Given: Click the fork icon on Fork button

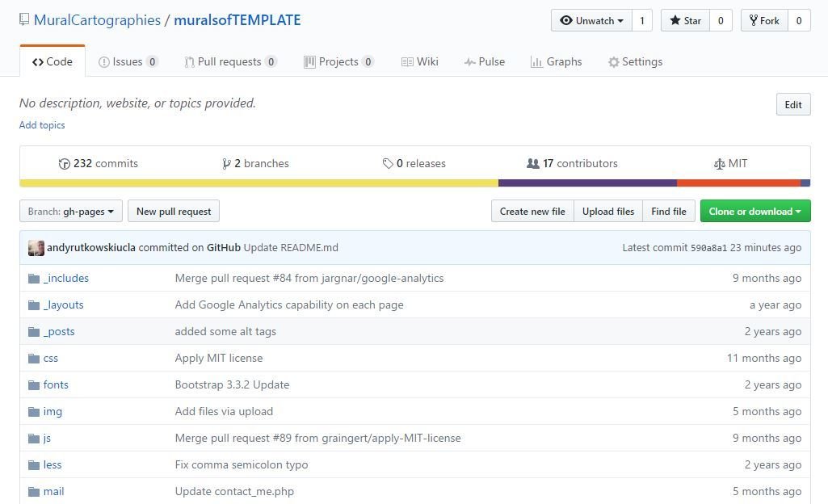Looking at the screenshot, I should click(754, 20).
